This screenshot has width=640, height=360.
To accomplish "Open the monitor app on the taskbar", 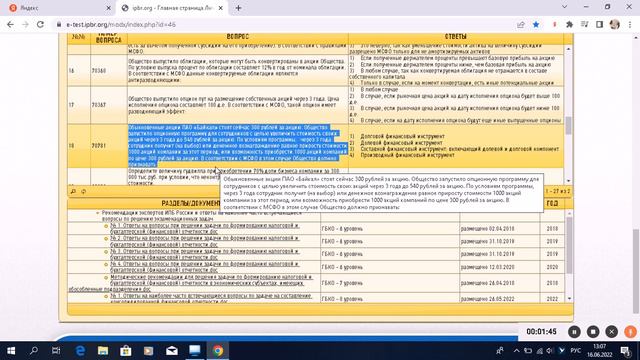I will (195, 351).
